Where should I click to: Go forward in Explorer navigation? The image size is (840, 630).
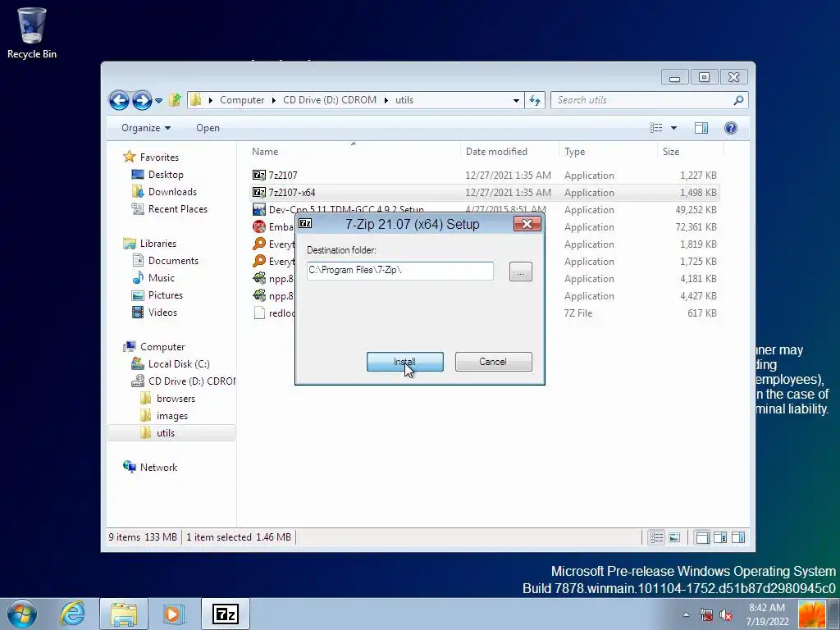(141, 100)
